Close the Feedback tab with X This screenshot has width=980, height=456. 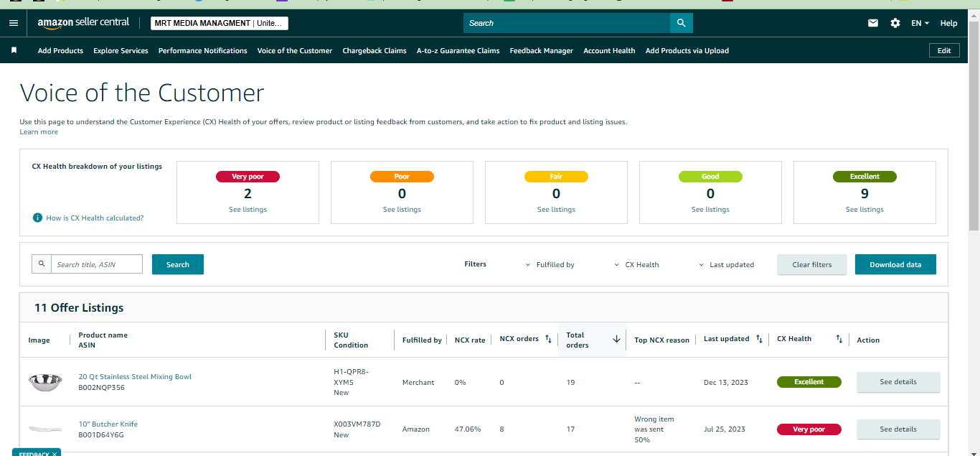pyautogui.click(x=55, y=454)
